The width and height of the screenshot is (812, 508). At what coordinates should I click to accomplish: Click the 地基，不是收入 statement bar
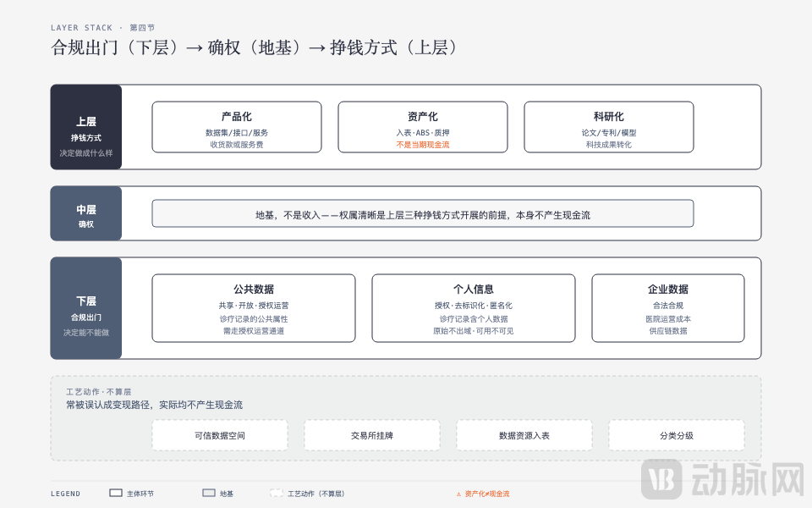(x=423, y=213)
